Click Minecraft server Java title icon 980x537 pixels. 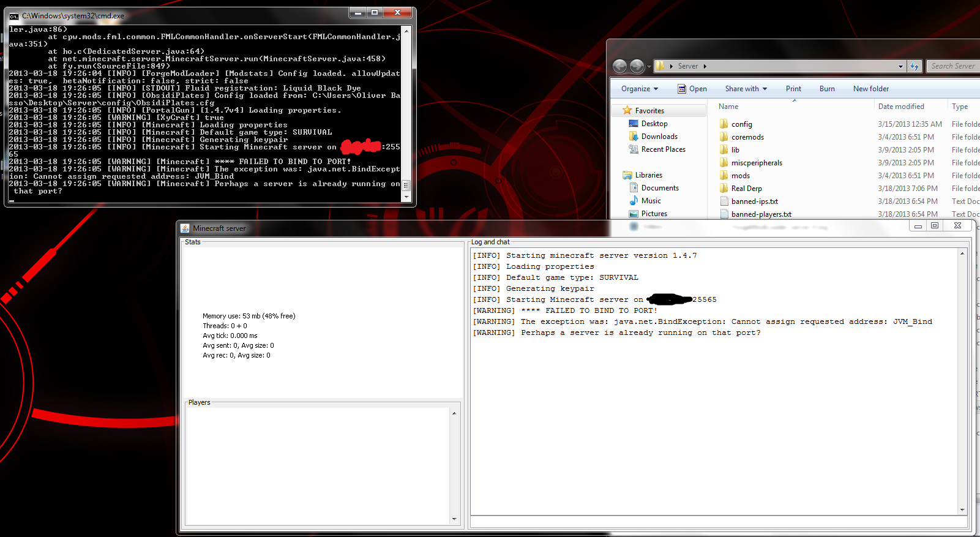[x=185, y=228]
